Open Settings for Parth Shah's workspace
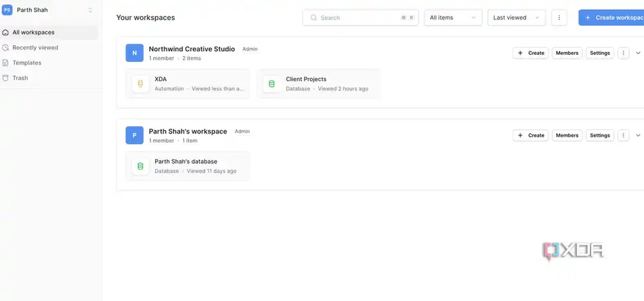 tap(599, 135)
